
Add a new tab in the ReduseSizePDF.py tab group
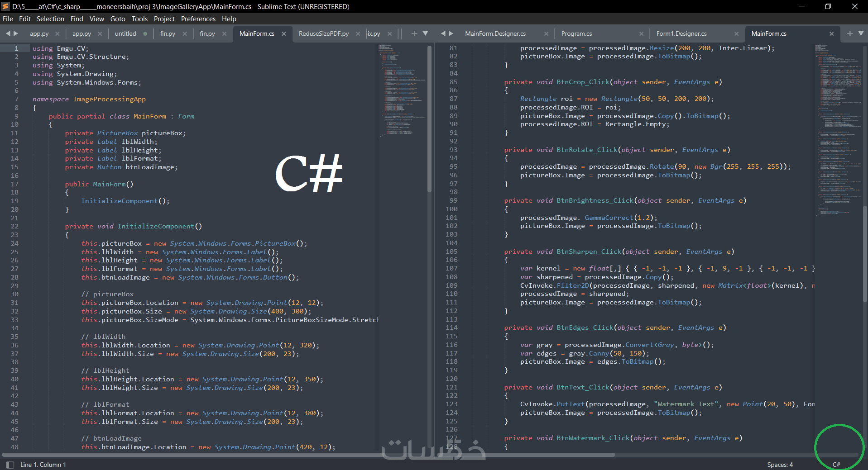click(414, 33)
